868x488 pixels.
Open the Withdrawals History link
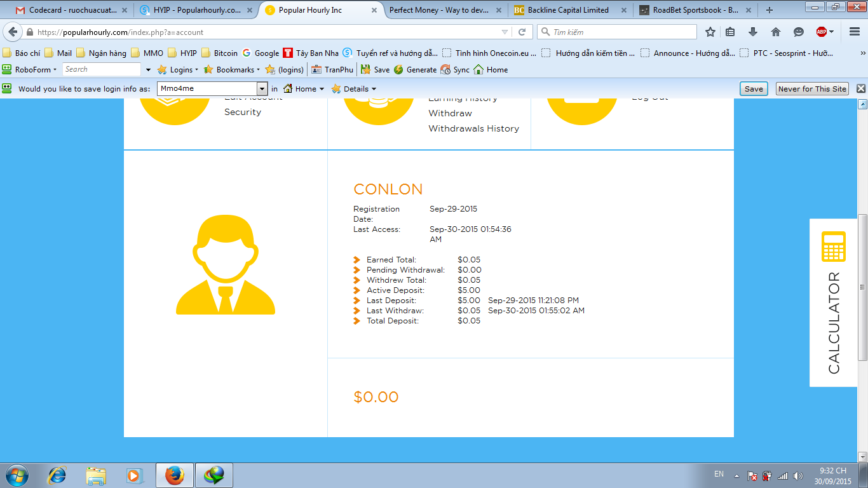tap(473, 128)
